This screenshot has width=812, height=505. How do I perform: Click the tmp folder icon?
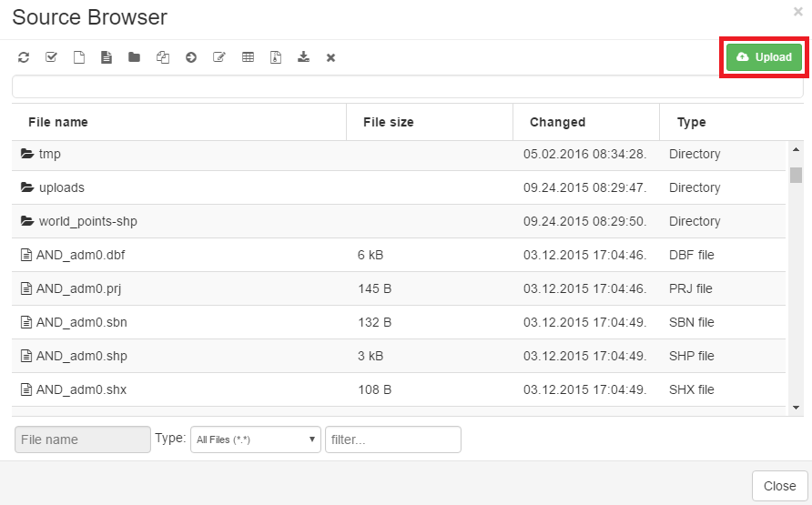coord(27,154)
